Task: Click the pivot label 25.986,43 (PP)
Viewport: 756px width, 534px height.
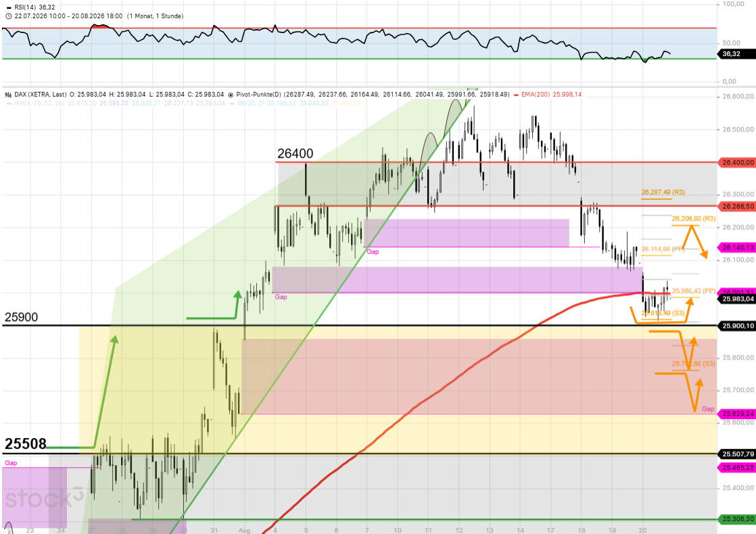Action: 694,291
